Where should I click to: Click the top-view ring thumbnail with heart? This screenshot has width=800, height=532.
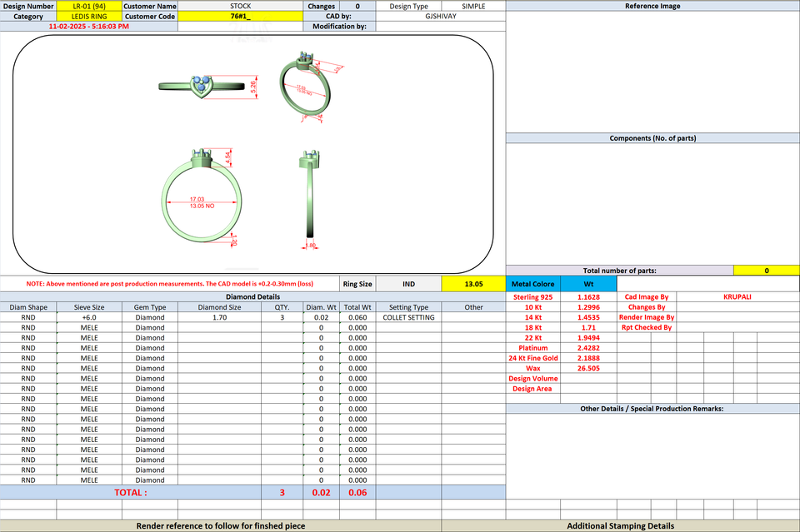coord(209,87)
